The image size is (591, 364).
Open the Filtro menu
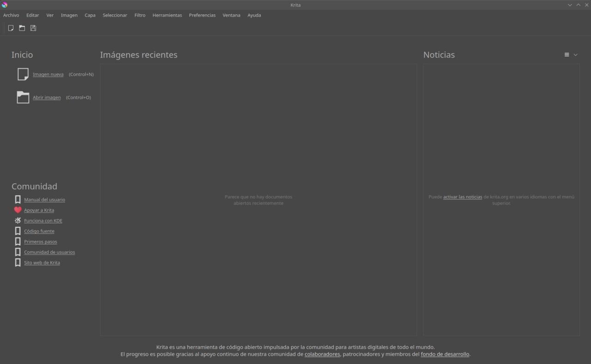pyautogui.click(x=139, y=15)
